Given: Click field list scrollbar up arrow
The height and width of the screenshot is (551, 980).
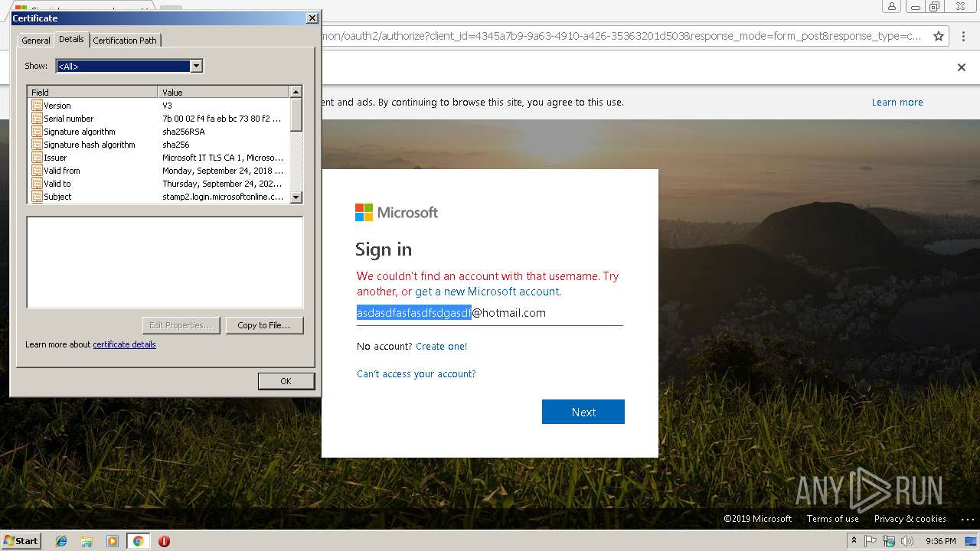Looking at the screenshot, I should coord(296,92).
